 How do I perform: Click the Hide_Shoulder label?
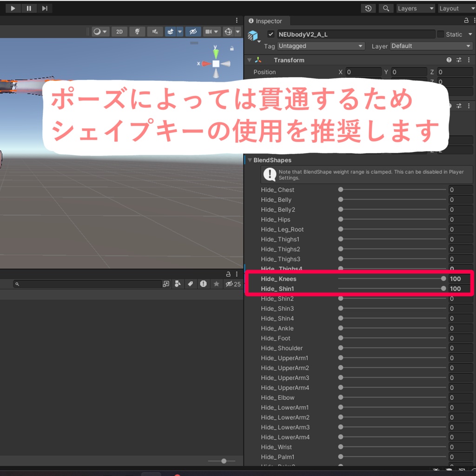pos(281,348)
